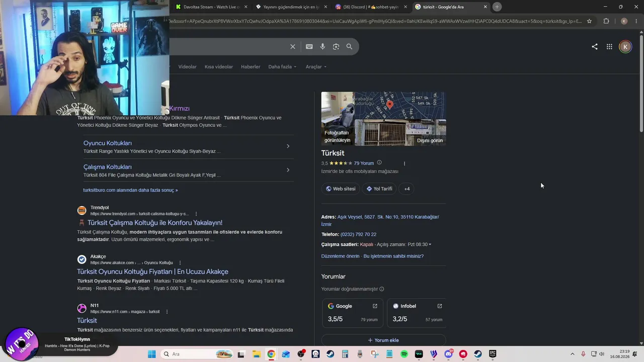Expand the Araçlar tools dropdown
Viewport: 644px width, 362px height.
click(x=316, y=67)
